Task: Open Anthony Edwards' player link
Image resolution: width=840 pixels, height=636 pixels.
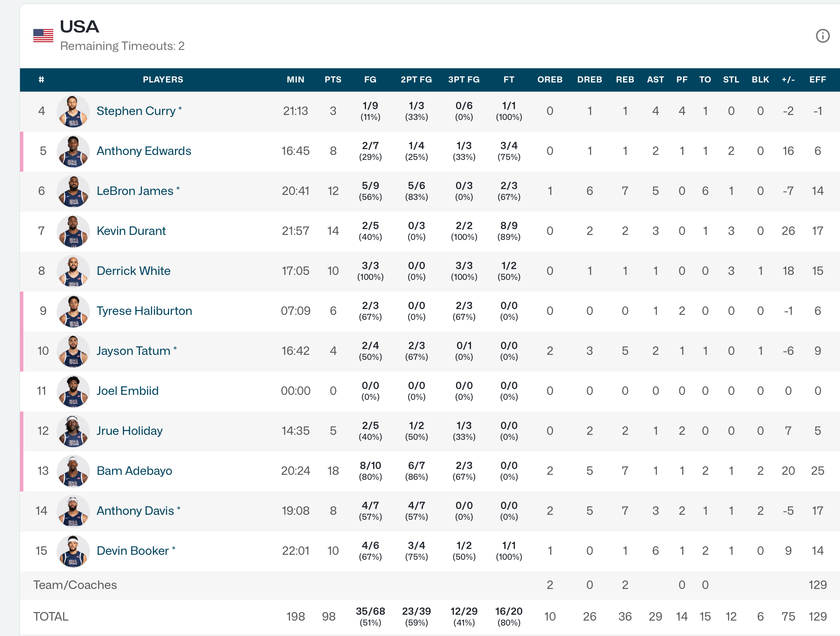Action: tap(144, 151)
